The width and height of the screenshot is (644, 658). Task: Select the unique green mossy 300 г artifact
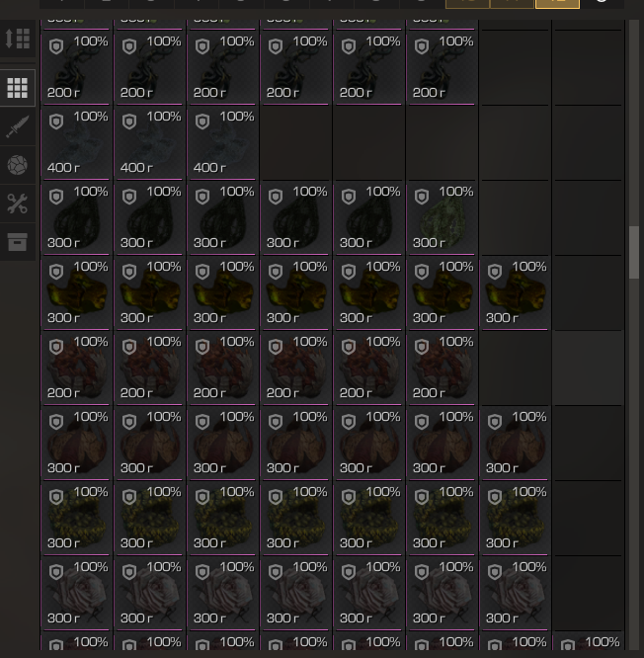coord(442,218)
